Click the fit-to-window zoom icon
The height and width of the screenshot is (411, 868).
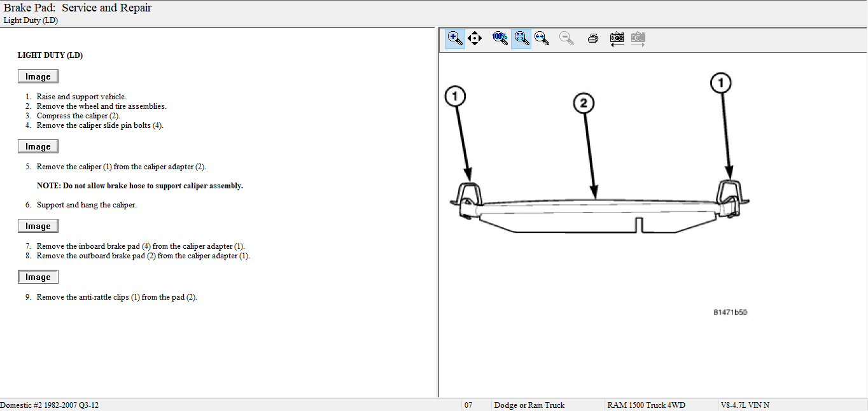coord(521,38)
